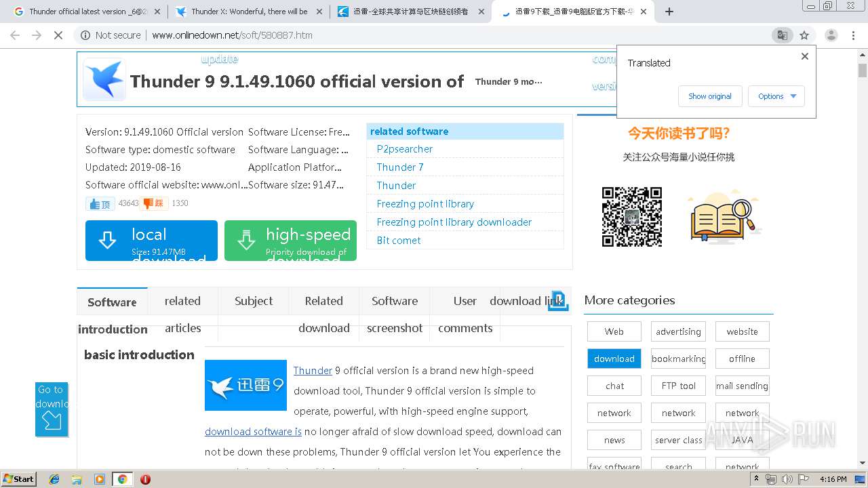Image resolution: width=868 pixels, height=488 pixels.
Task: Open the Windows Start button
Action: (19, 479)
